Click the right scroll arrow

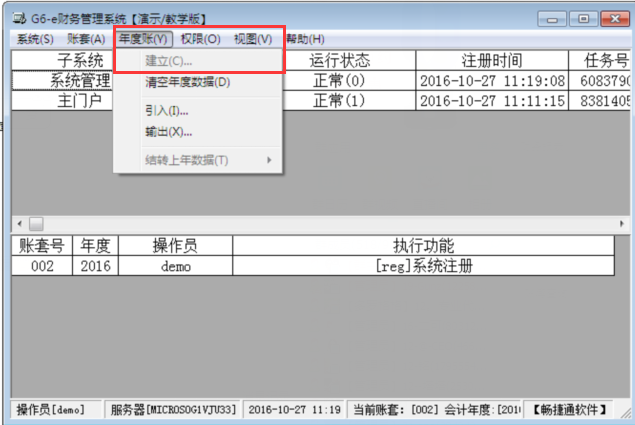click(622, 223)
